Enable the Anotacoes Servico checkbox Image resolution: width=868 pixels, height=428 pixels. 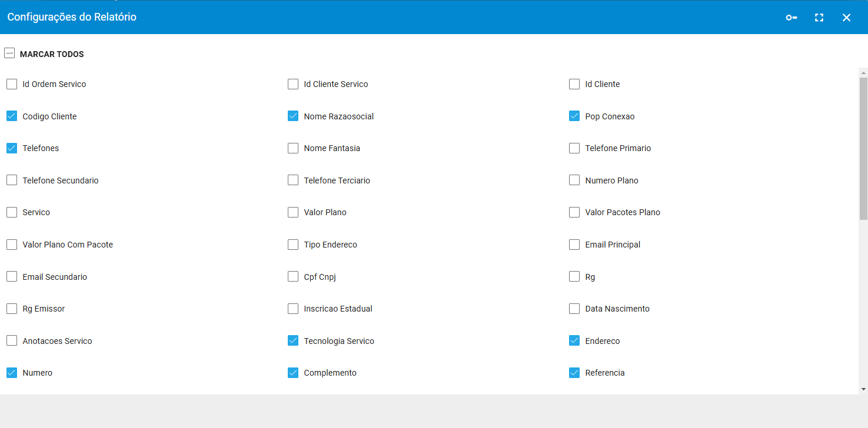coord(12,340)
